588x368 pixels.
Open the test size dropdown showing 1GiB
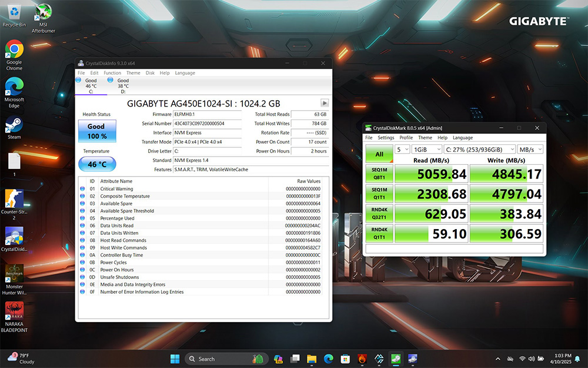click(427, 150)
